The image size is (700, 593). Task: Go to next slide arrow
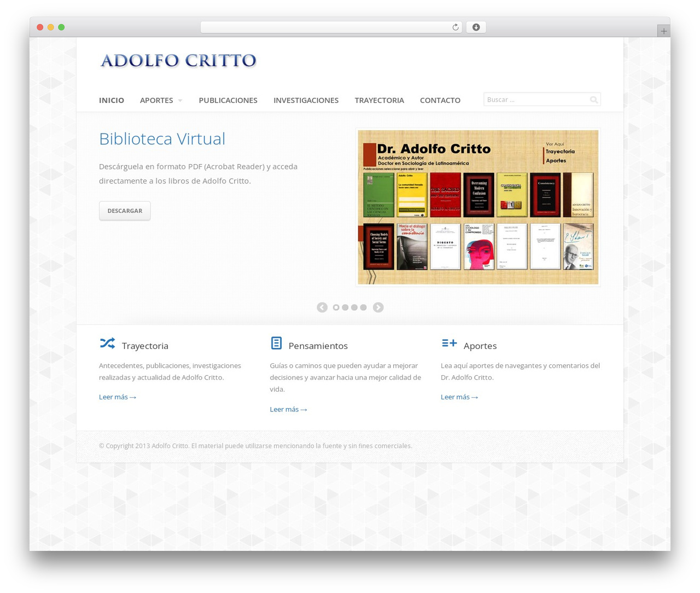pos(378,307)
